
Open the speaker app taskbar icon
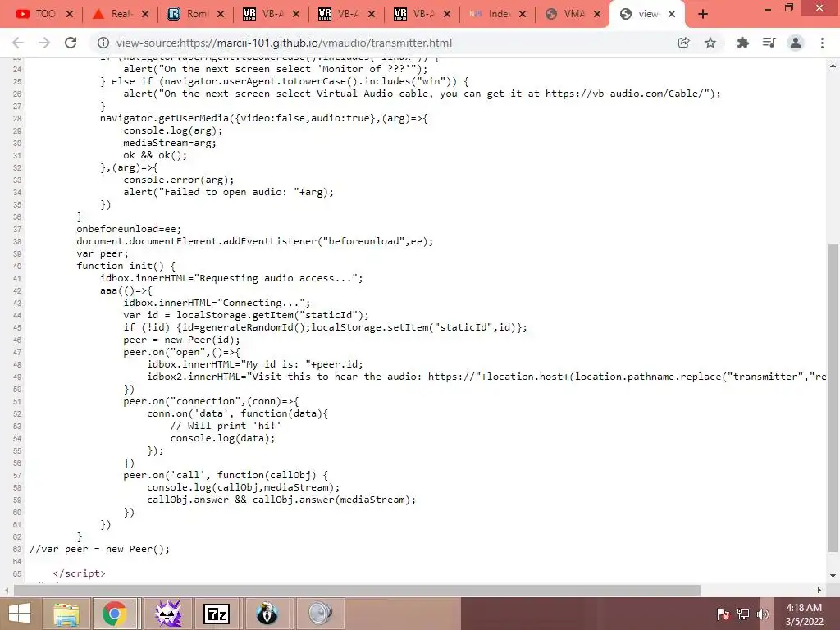pos(321,614)
